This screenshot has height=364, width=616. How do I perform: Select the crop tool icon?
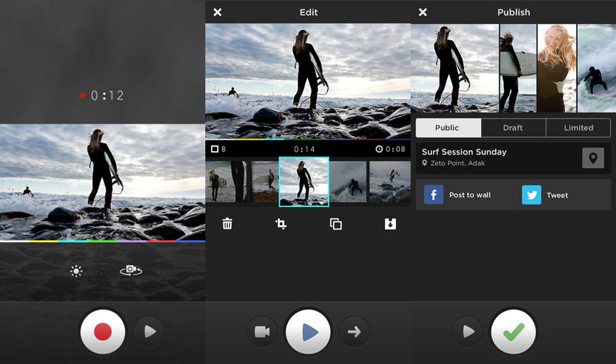click(x=281, y=223)
